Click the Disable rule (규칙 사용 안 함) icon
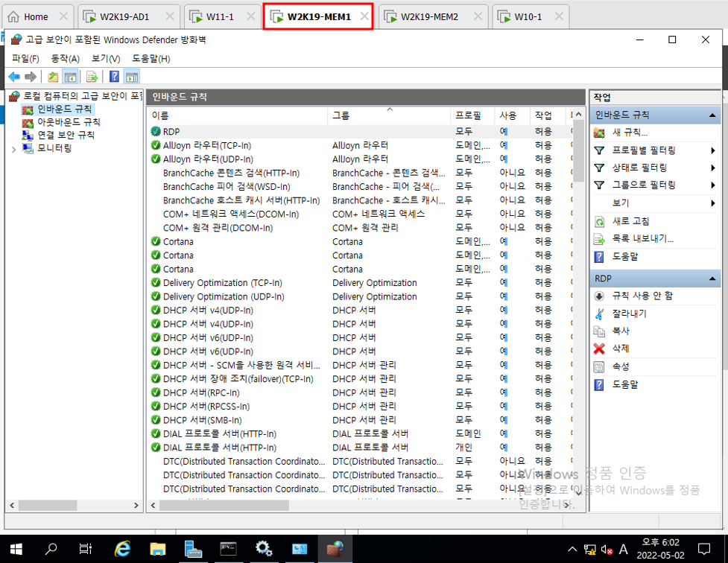The height and width of the screenshot is (563, 728). tap(599, 296)
